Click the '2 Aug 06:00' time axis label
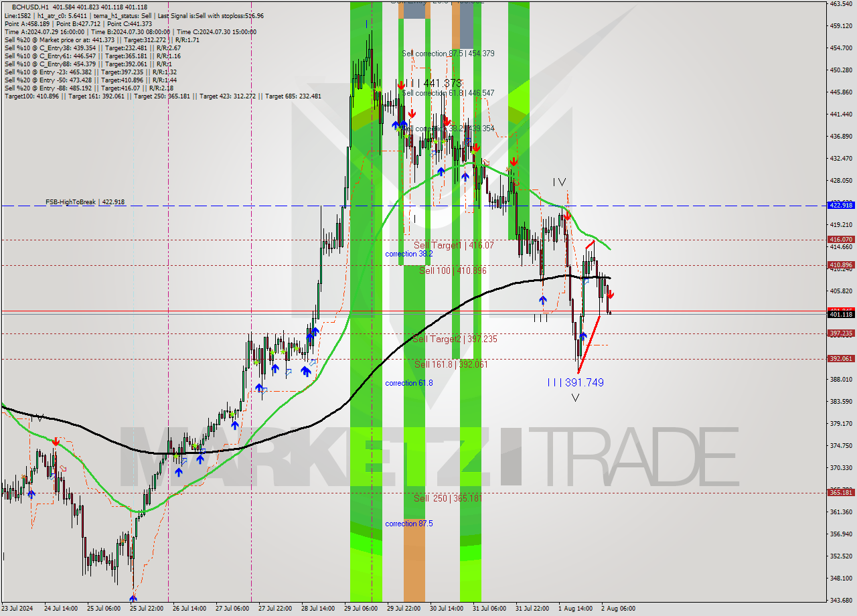The height and width of the screenshot is (616, 857). point(618,609)
